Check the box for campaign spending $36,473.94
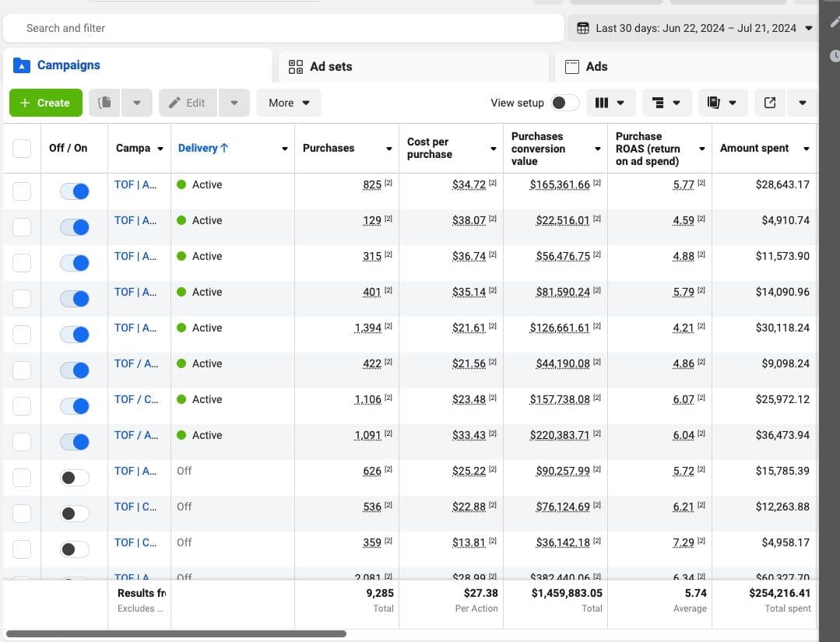The width and height of the screenshot is (840, 642). 22,442
